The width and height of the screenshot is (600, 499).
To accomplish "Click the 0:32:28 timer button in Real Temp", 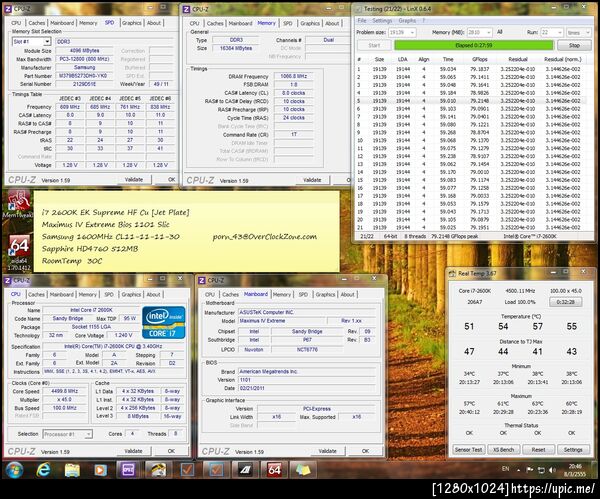I will [x=566, y=302].
